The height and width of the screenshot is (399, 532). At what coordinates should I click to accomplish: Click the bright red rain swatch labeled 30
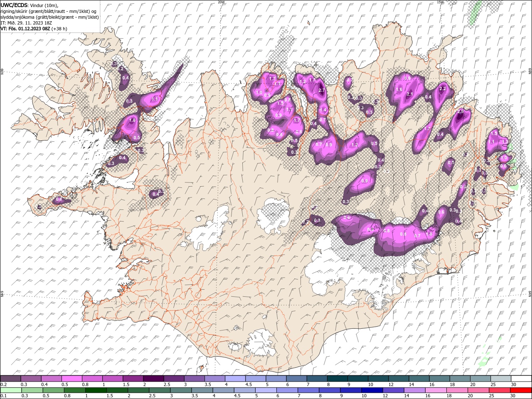click(521, 390)
